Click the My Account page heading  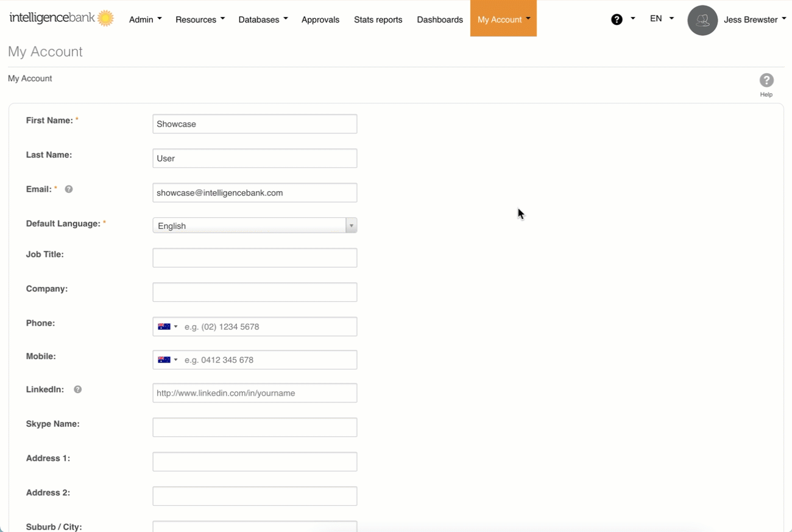45,52
